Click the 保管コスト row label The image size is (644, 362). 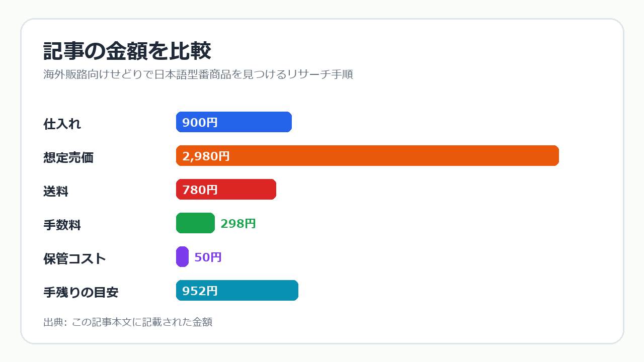(75, 259)
